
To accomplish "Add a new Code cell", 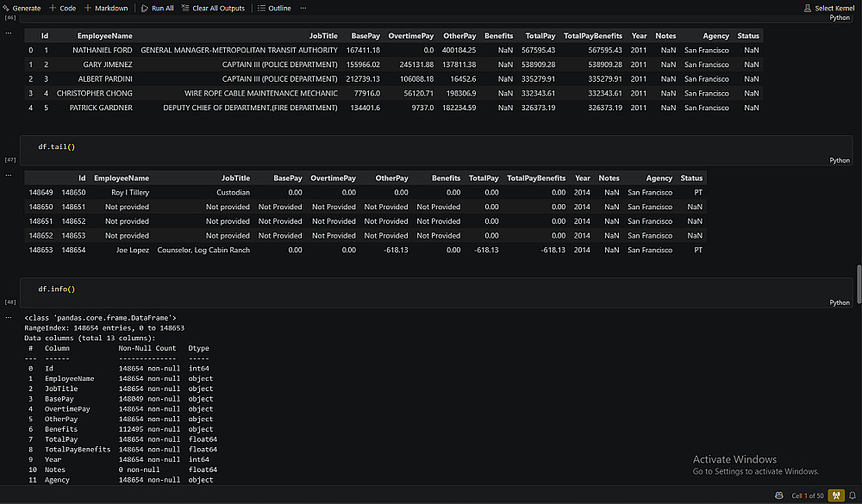I will click(63, 9).
